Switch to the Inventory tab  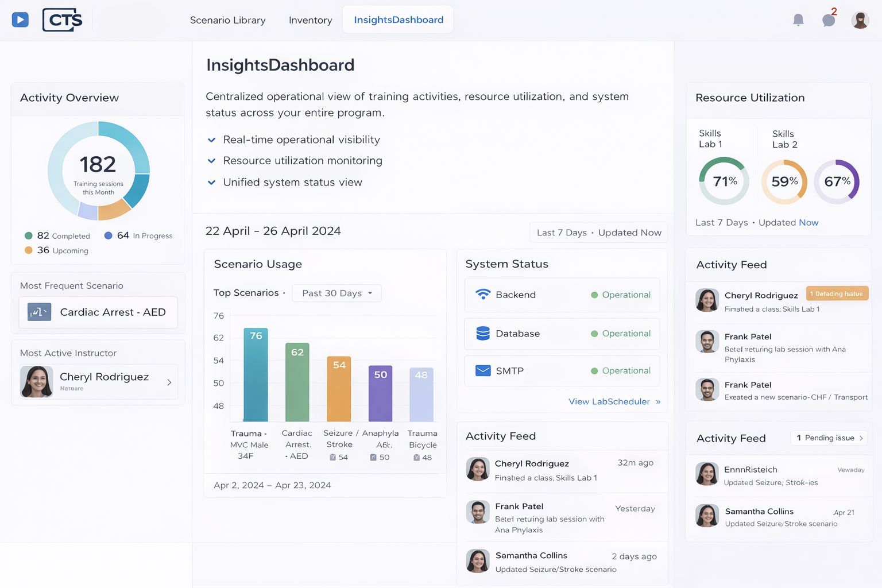pyautogui.click(x=311, y=20)
